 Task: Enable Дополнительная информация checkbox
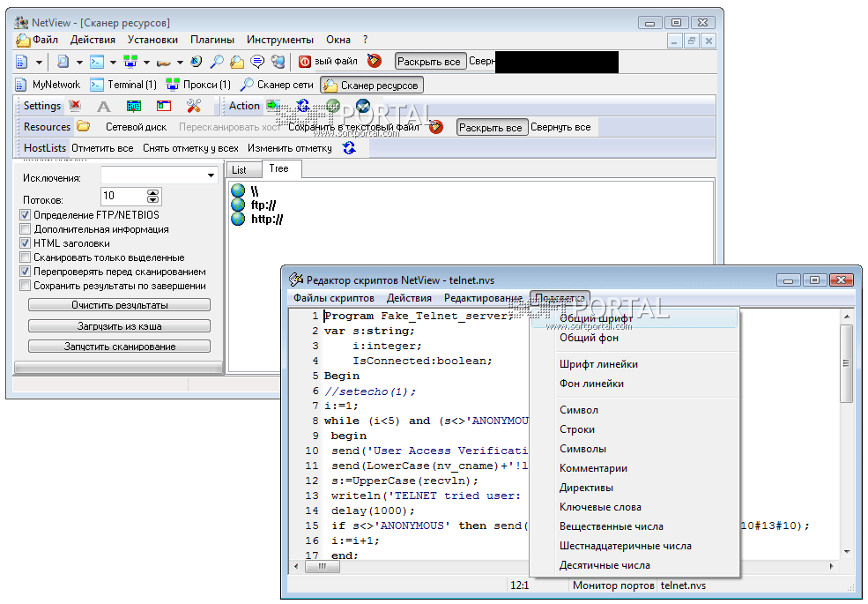[25, 229]
